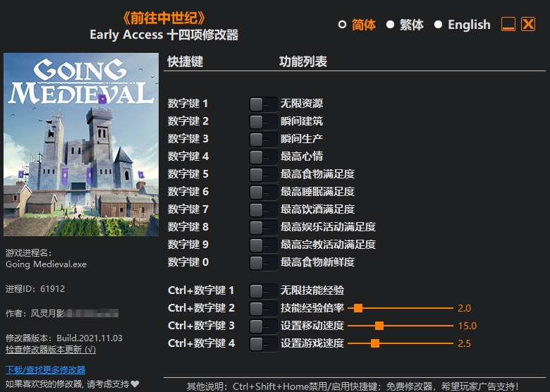550x392 pixels.
Task: Click the heart support icon
Action: [135, 384]
